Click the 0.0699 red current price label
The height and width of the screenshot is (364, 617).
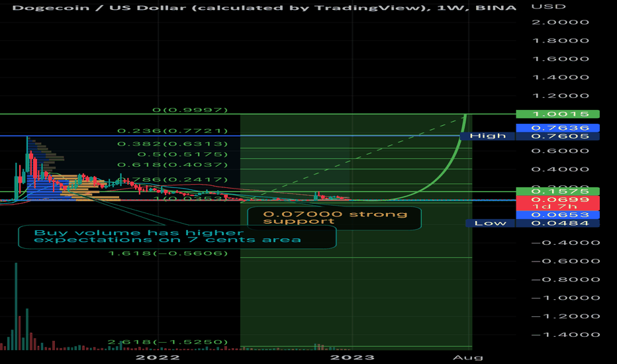tap(557, 199)
